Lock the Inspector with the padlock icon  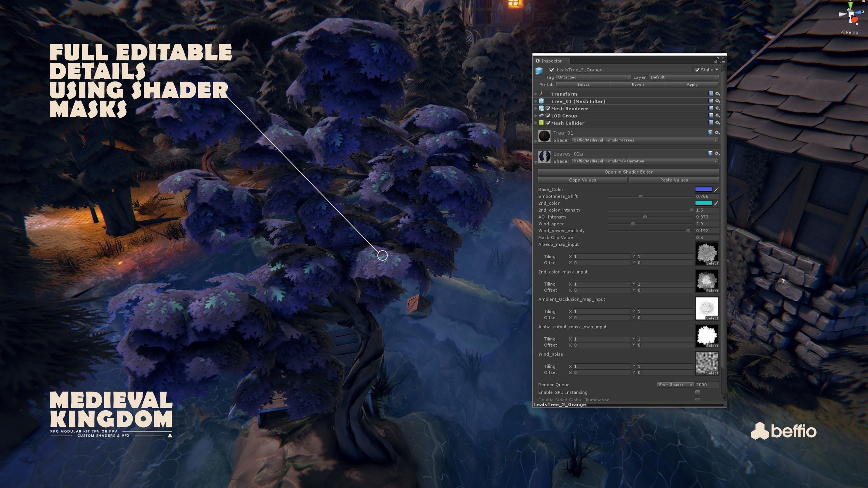pos(716,62)
